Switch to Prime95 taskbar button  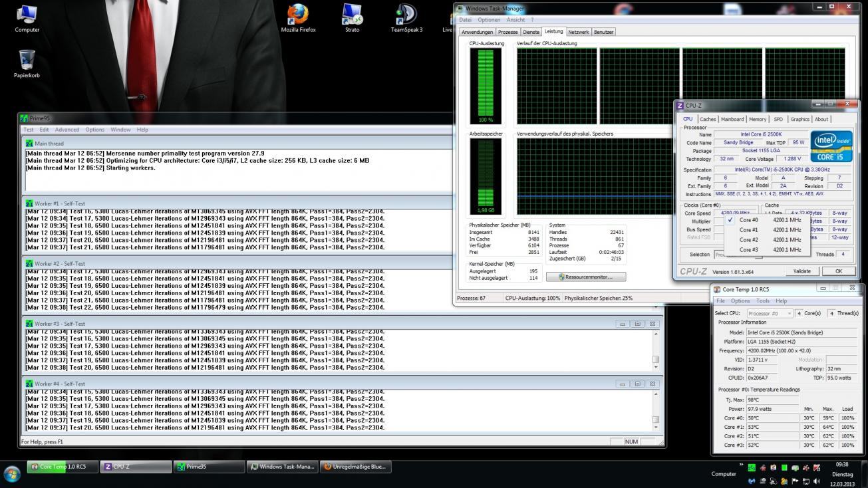pyautogui.click(x=209, y=467)
